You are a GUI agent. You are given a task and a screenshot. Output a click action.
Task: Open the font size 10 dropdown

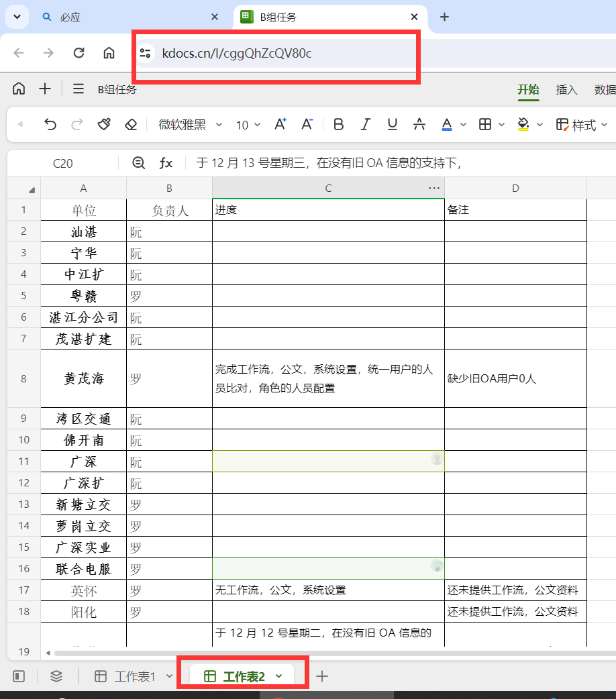248,125
